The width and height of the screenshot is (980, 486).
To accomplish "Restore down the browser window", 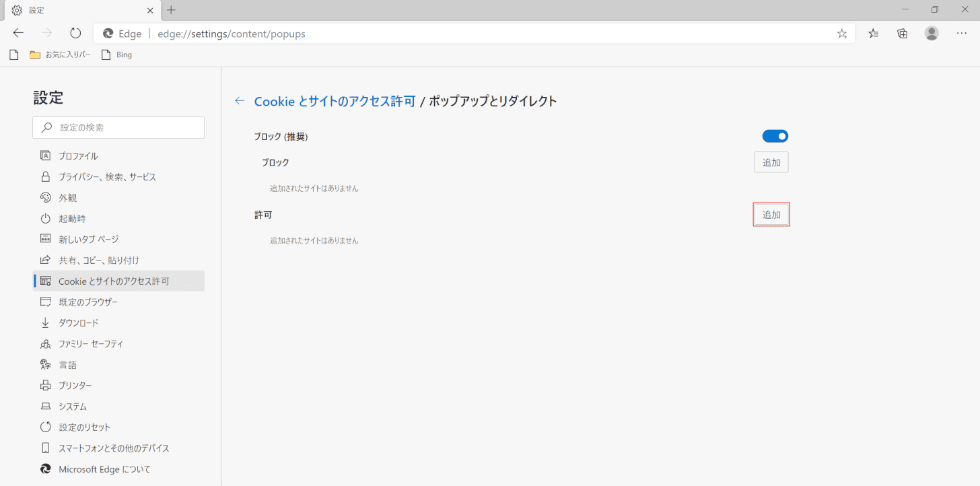I will click(x=935, y=9).
